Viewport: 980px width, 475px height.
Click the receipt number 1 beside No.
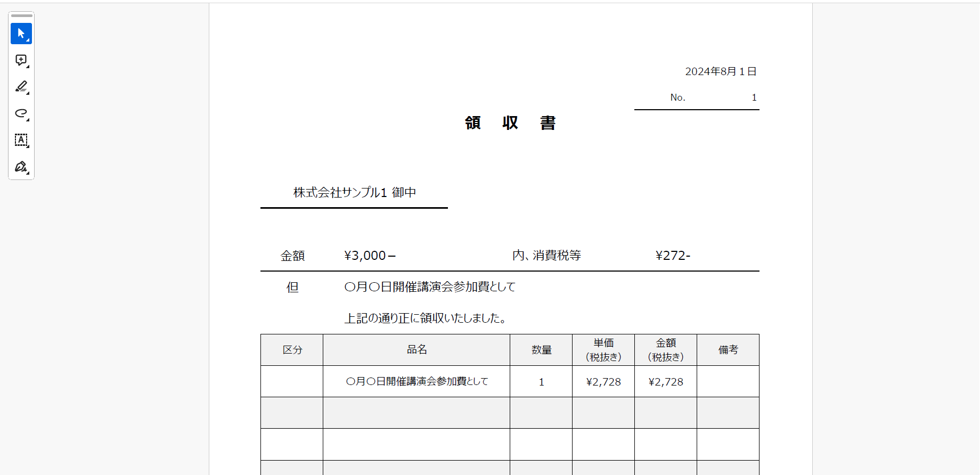point(754,97)
